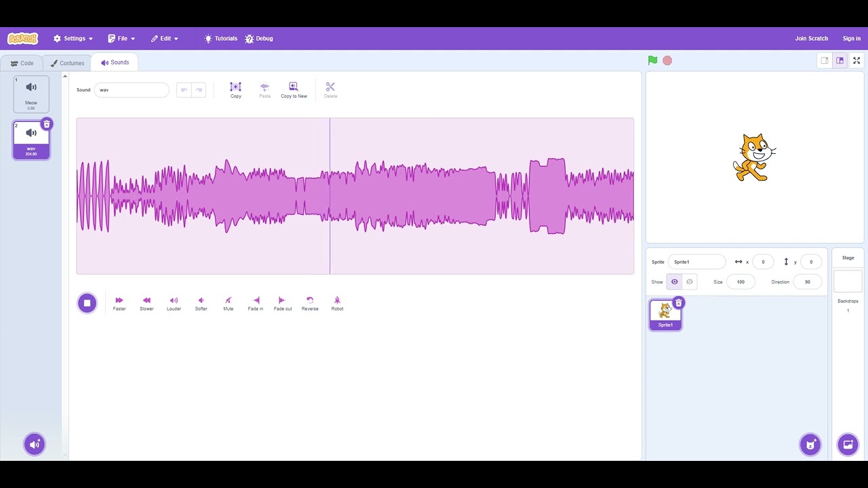Apply the Louder effect
The height and width of the screenshot is (488, 868).
174,303
